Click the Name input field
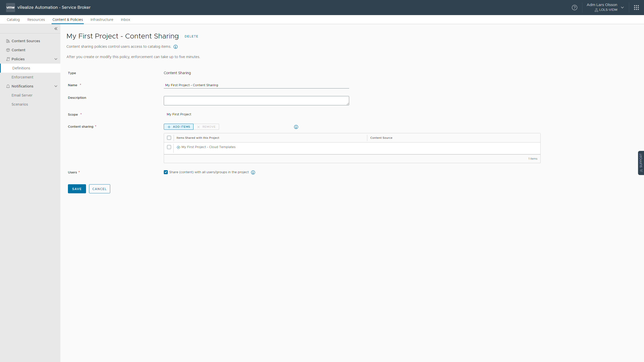 pyautogui.click(x=256, y=85)
